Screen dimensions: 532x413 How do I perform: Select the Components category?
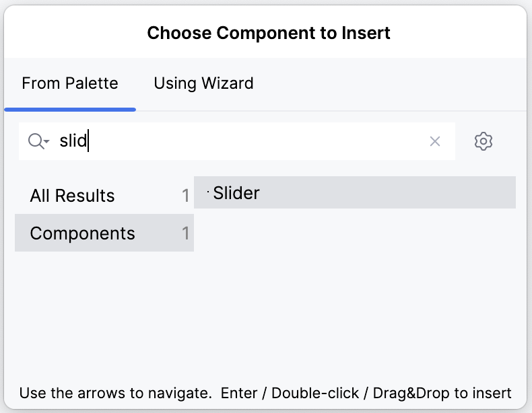(x=83, y=233)
